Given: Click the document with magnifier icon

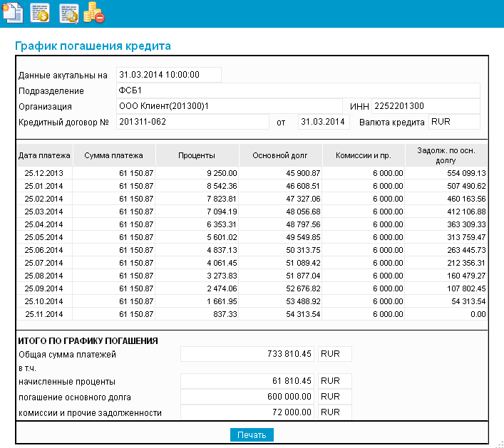Looking at the screenshot, I should (68, 12).
